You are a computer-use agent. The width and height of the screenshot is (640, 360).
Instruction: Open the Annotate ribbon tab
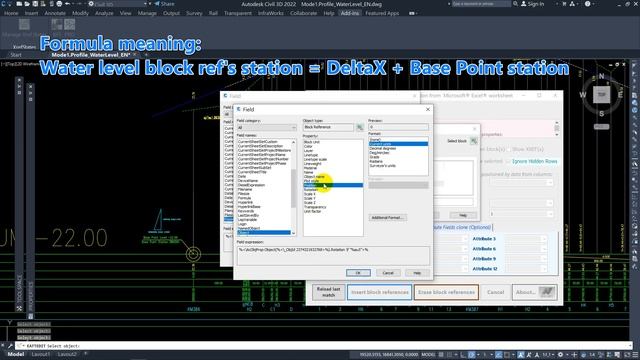[55, 13]
